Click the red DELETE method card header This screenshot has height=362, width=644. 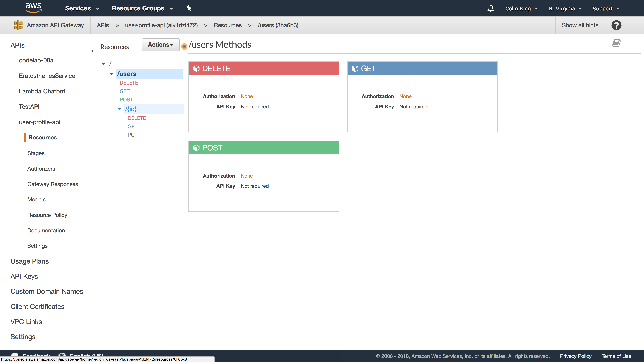[264, 69]
